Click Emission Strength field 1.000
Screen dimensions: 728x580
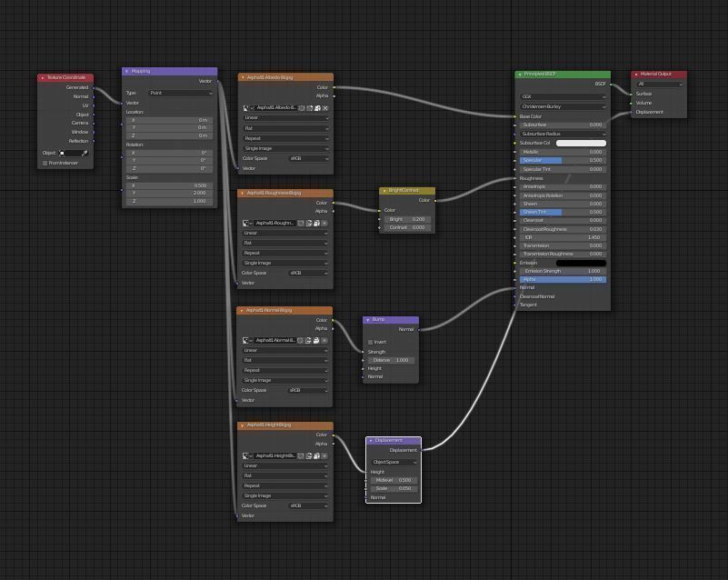[563, 271]
